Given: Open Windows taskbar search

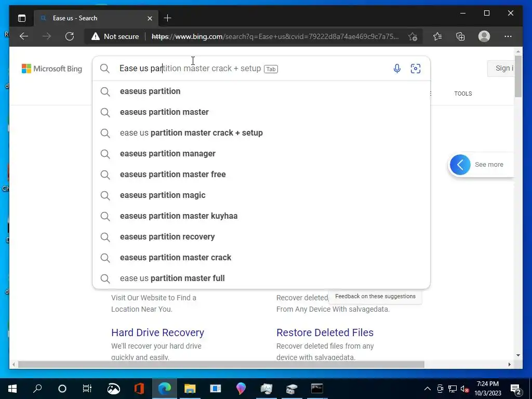Looking at the screenshot, I should [37, 389].
